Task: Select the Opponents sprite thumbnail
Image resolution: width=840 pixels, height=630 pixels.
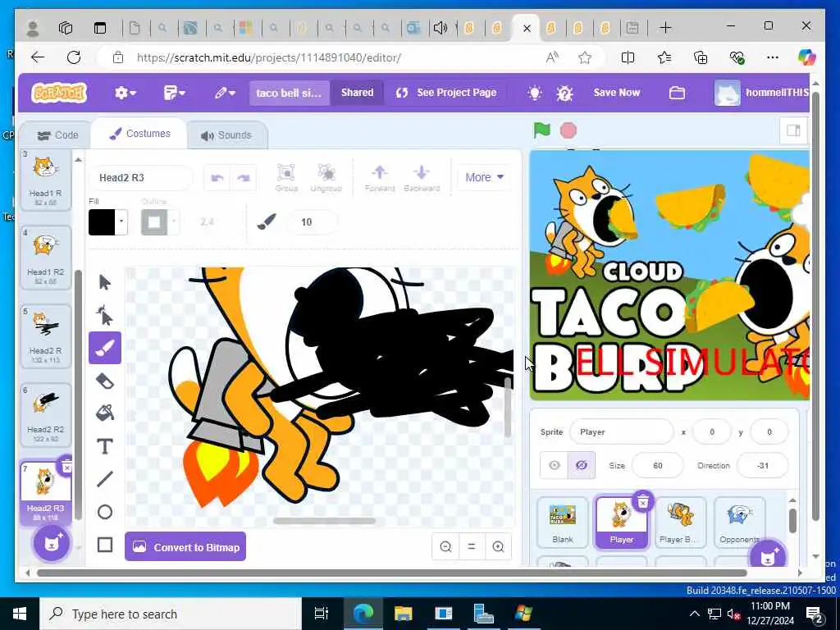Action: (x=739, y=522)
